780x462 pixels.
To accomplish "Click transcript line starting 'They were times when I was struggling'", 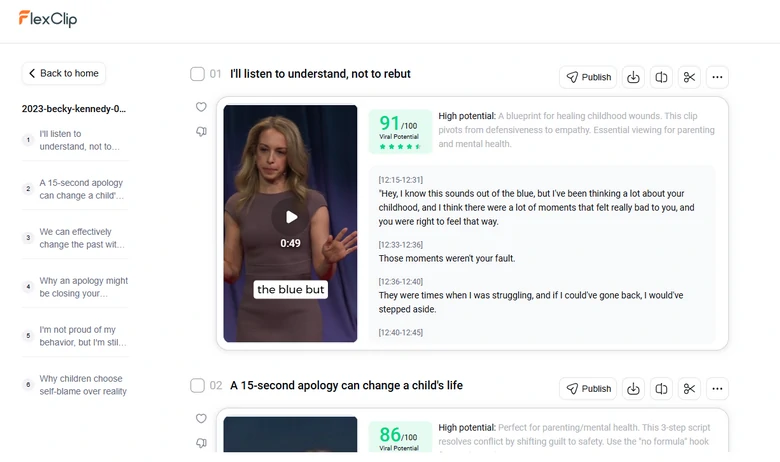I will (x=531, y=302).
